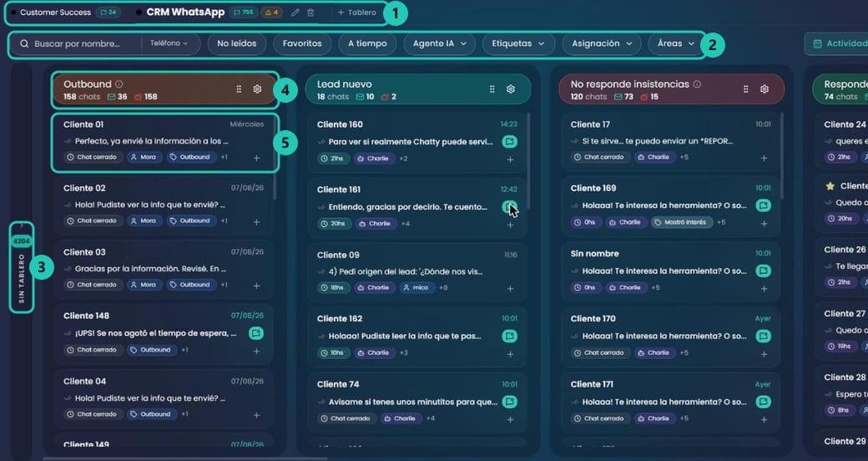This screenshot has width=868, height=461.
Task: Open chat icon on Cliente 160 card
Action: (x=509, y=142)
